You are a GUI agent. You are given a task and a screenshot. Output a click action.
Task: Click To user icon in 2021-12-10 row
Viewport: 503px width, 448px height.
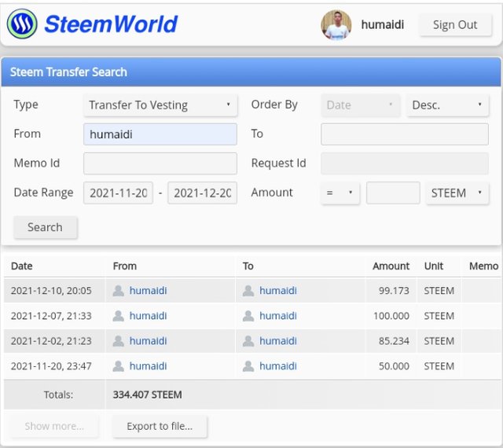pos(248,291)
